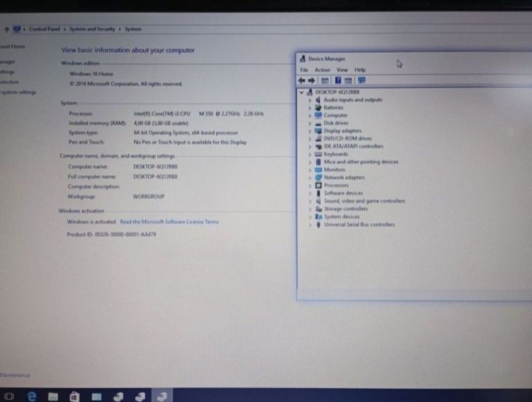Select the Batteries category icon
Screen dimensions: 532x402
[318, 107]
